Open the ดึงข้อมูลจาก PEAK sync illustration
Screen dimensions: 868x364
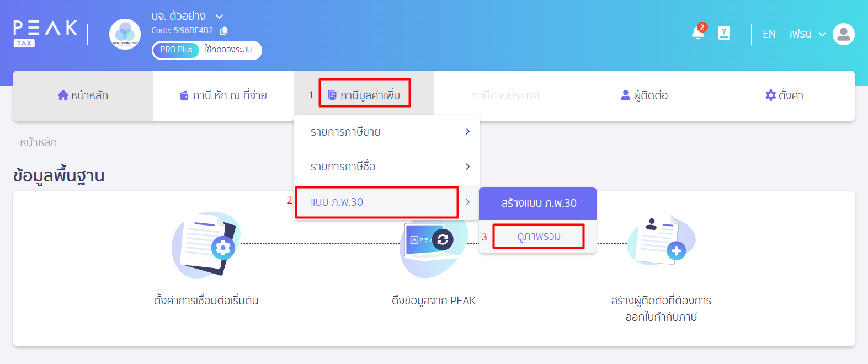(434, 246)
